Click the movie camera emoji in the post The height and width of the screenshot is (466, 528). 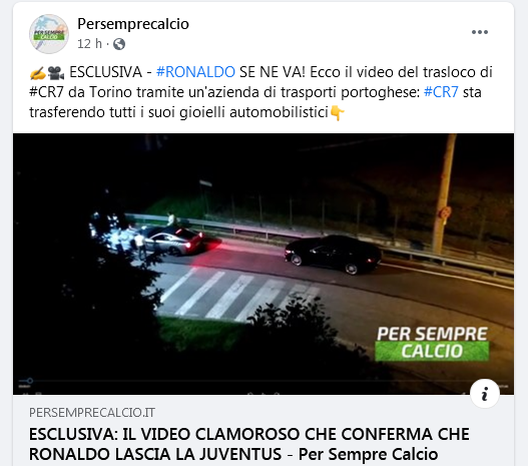(56, 73)
